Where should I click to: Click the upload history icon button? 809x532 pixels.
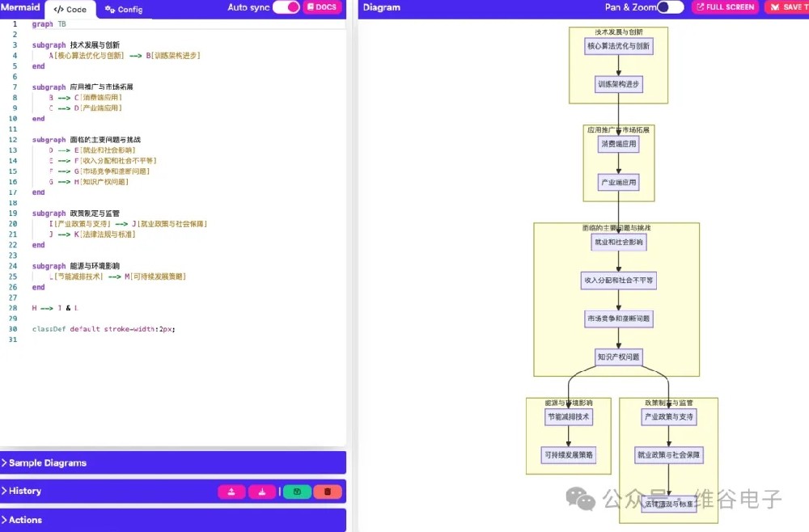231,492
